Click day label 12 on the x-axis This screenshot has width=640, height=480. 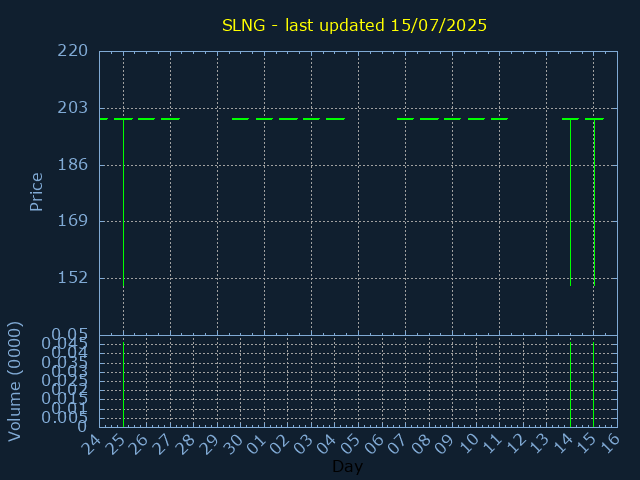[514, 444]
